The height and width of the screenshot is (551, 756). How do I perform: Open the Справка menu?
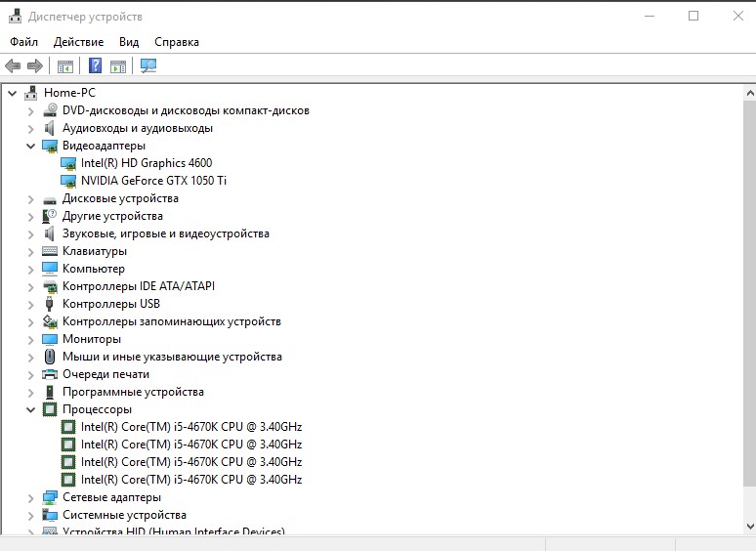[176, 42]
